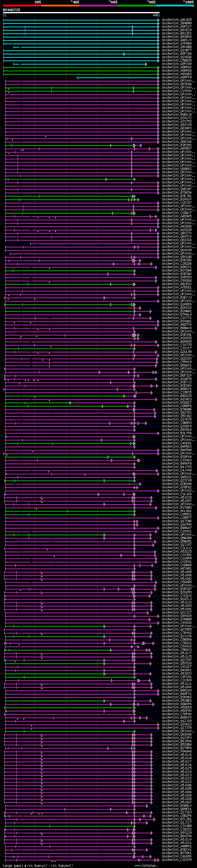Select the UniRef100_B3ESM2 label
The width and height of the screenshot is (197, 868).
tap(177, 145)
